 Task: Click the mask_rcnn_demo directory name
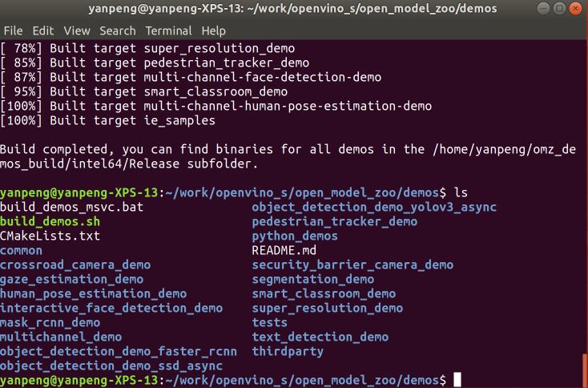tap(50, 322)
